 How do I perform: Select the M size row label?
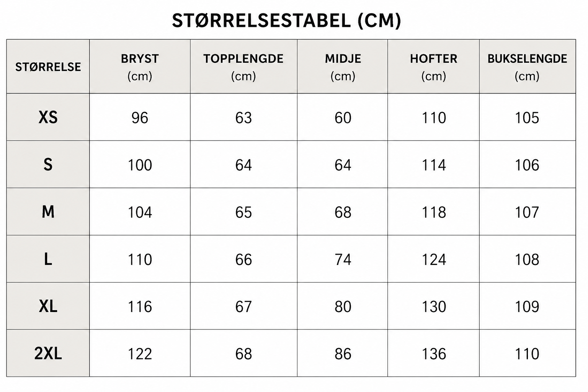click(x=48, y=212)
